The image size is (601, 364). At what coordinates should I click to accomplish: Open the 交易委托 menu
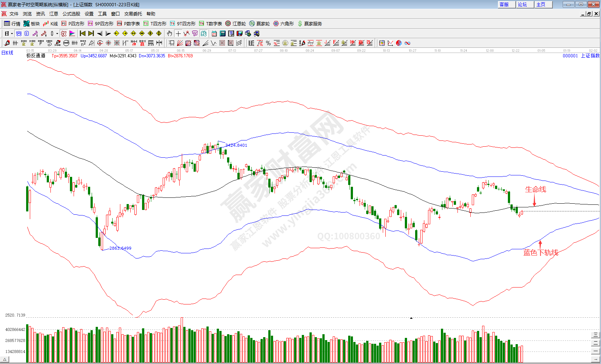133,14
